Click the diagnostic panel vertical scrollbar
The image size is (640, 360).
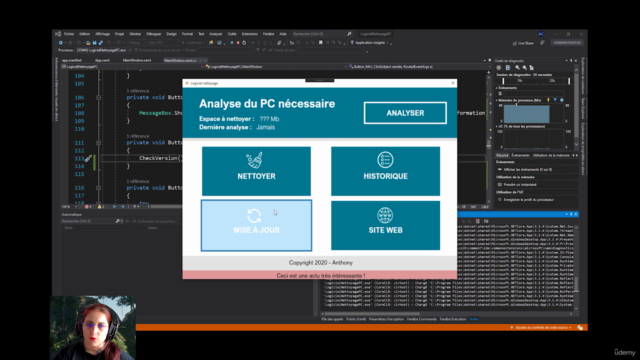pyautogui.click(x=576, y=108)
